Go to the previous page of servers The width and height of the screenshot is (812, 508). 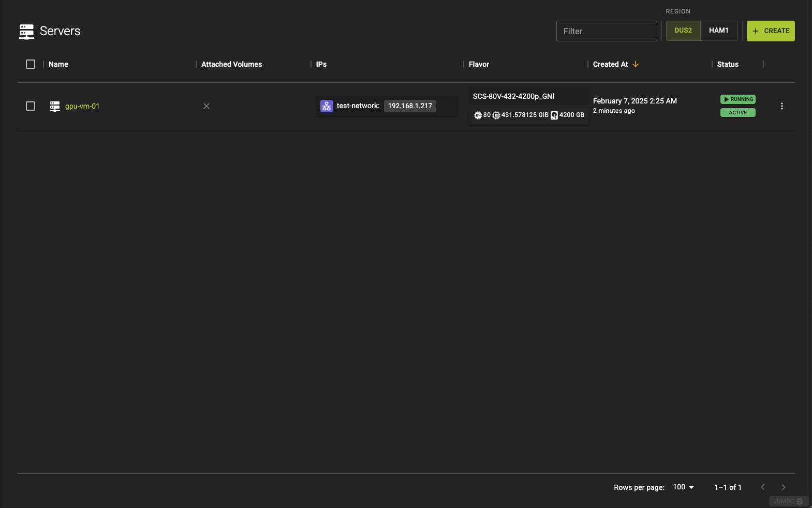point(763,487)
